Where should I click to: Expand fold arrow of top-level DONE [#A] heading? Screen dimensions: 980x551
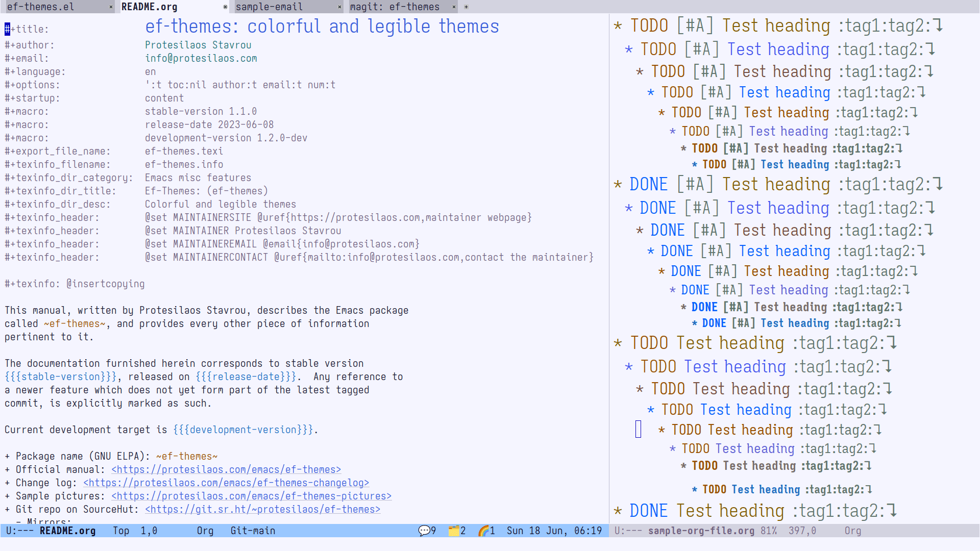click(x=938, y=184)
